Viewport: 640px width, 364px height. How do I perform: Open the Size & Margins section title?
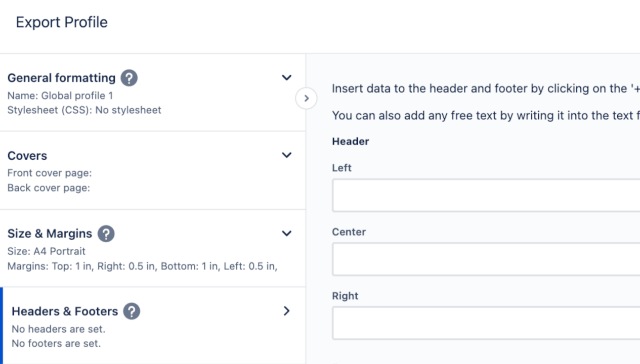coord(50,234)
